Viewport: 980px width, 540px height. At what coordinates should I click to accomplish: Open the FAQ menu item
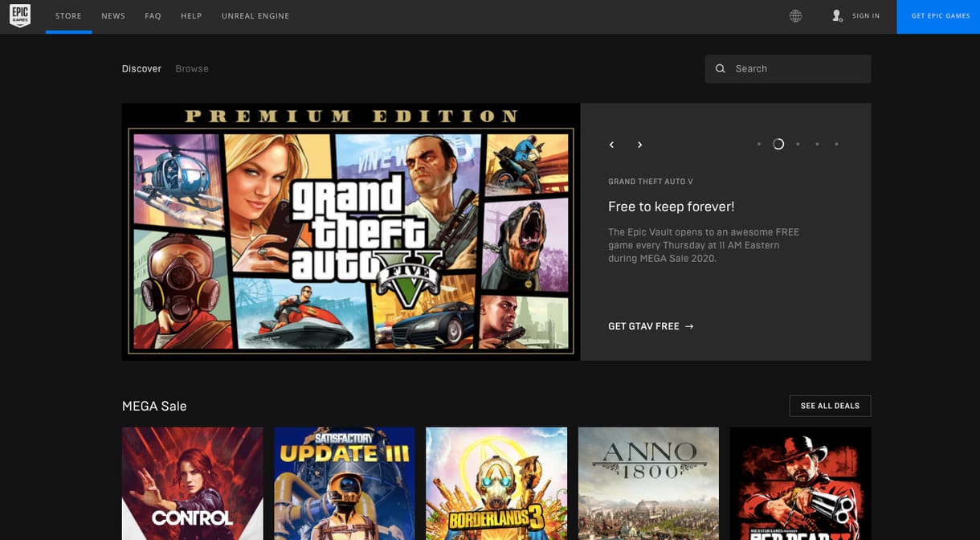(x=153, y=16)
